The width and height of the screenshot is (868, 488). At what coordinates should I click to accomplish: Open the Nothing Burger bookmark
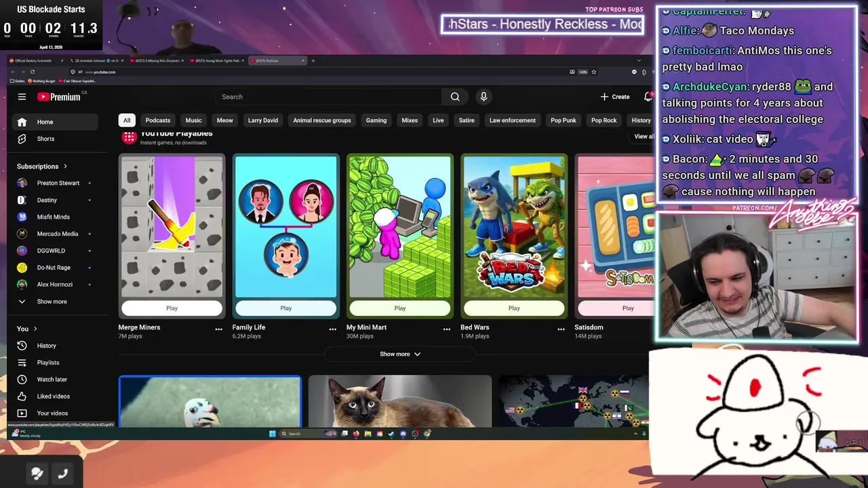41,81
